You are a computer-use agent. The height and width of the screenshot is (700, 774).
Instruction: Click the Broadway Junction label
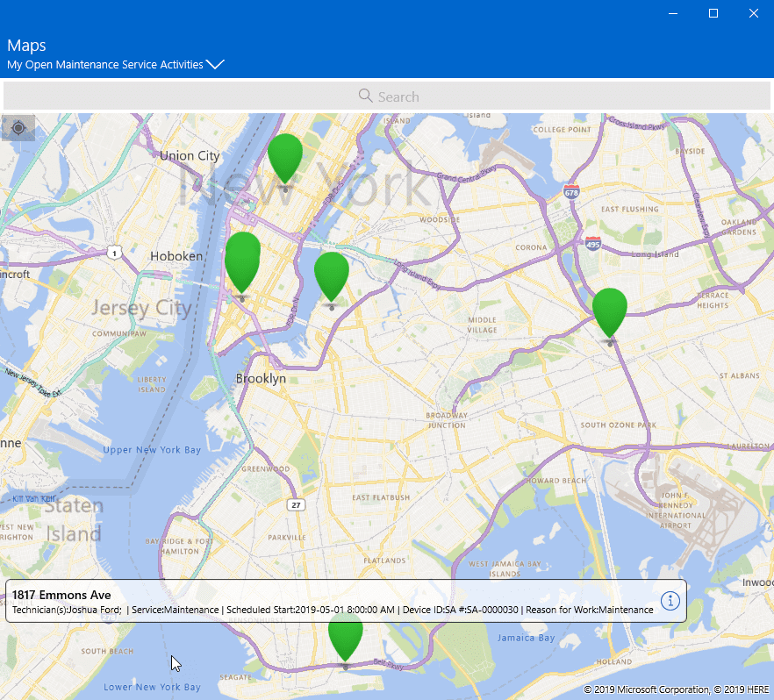pos(446,420)
